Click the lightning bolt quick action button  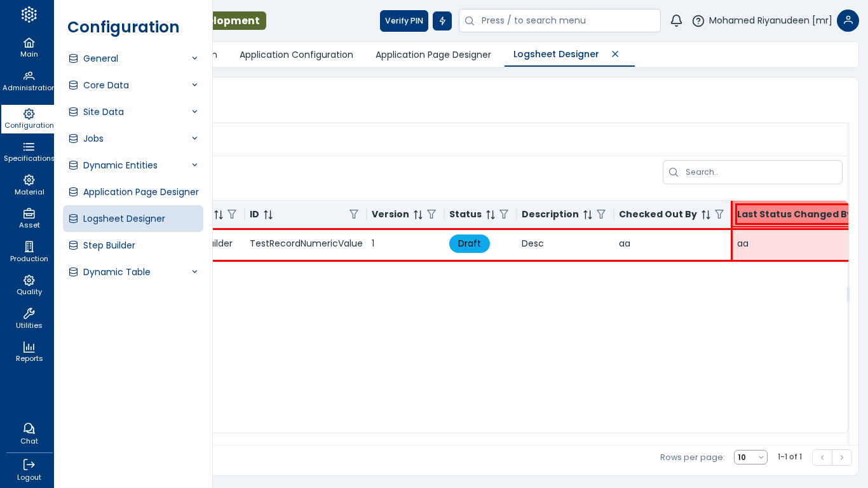(x=442, y=21)
